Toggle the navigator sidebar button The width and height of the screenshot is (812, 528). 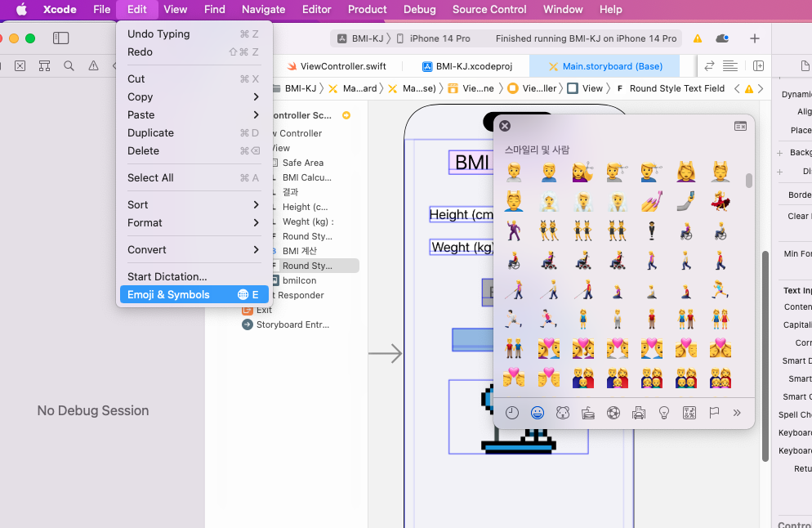tap(60, 38)
